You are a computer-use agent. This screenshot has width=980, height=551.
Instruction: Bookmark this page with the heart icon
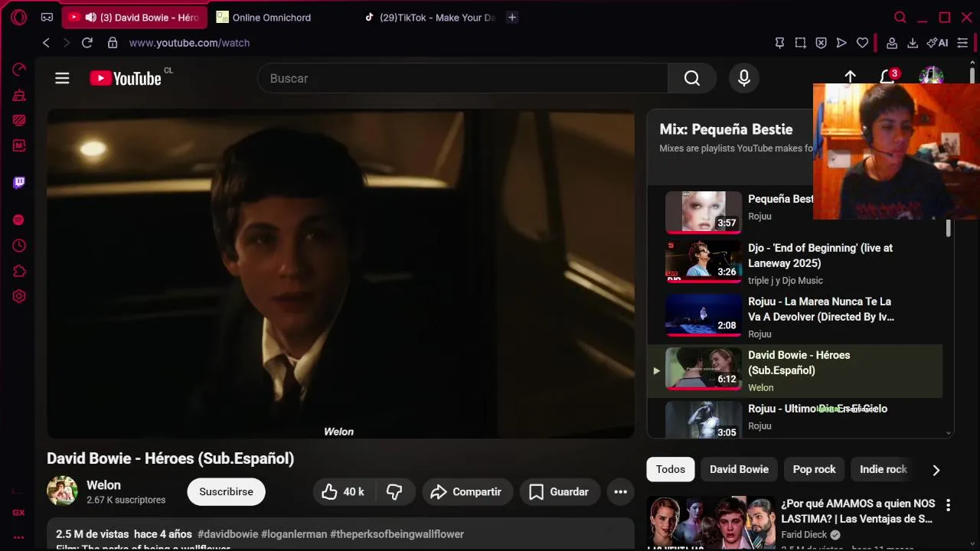tap(862, 43)
